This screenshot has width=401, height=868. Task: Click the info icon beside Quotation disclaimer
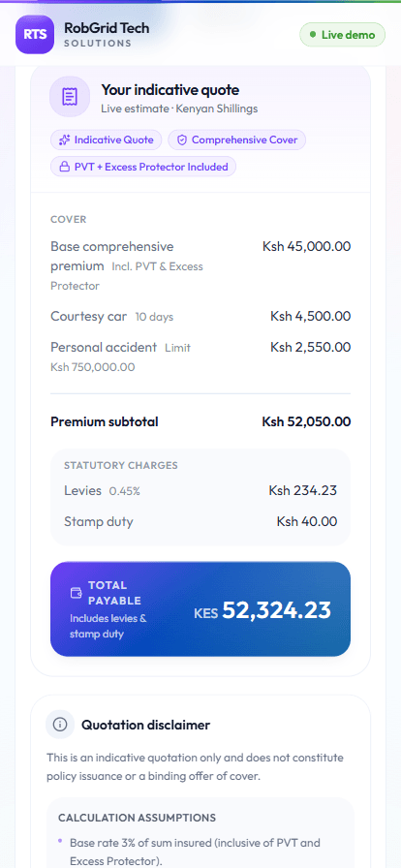pos(60,724)
